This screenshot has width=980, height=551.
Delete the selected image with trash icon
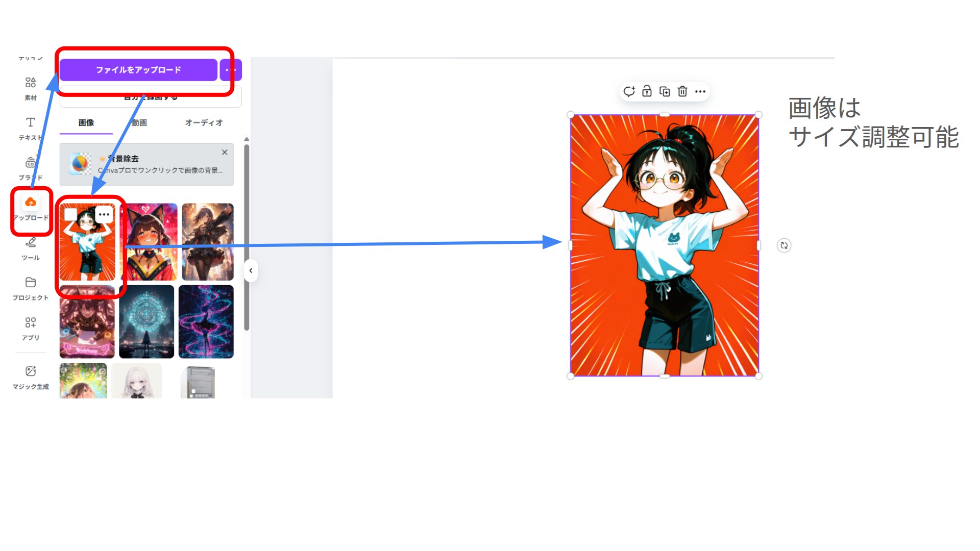(x=682, y=91)
